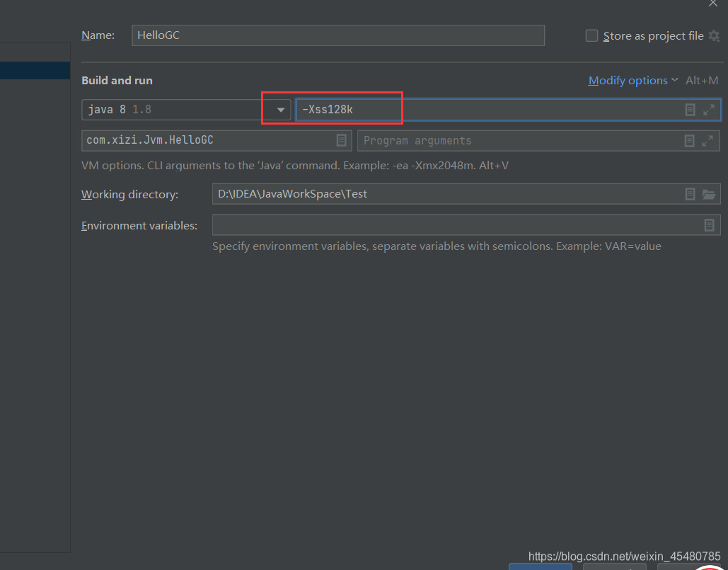This screenshot has height=570, width=728.
Task: Insert macros icon in Program arguments field
Action: coord(689,141)
